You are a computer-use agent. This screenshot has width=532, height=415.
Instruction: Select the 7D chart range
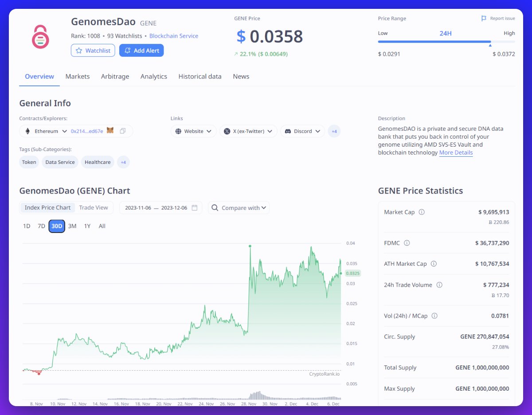[x=41, y=226]
